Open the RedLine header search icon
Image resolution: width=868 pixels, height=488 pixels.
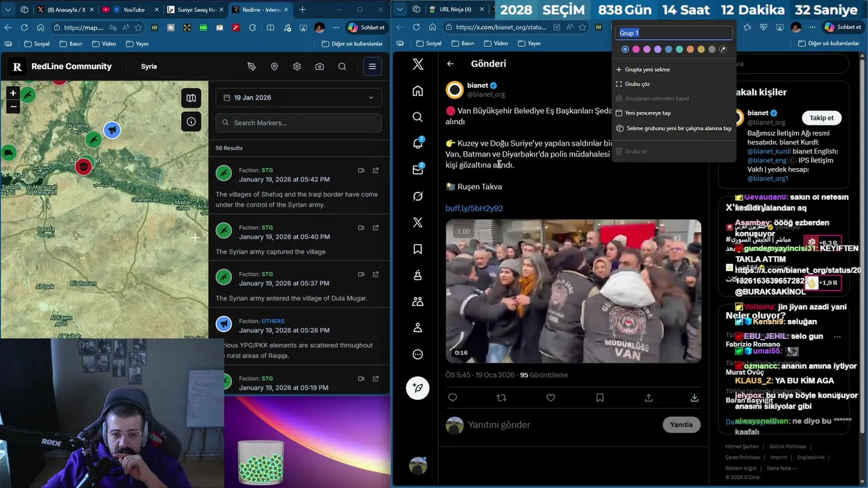[342, 66]
